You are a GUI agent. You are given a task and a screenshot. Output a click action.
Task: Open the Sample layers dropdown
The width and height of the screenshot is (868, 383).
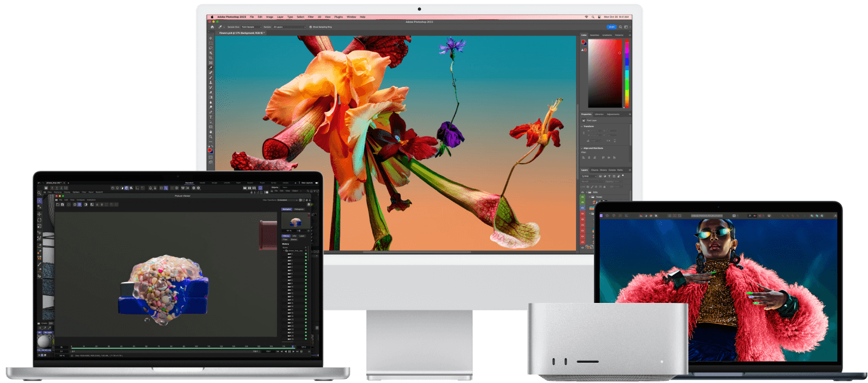tap(289, 27)
